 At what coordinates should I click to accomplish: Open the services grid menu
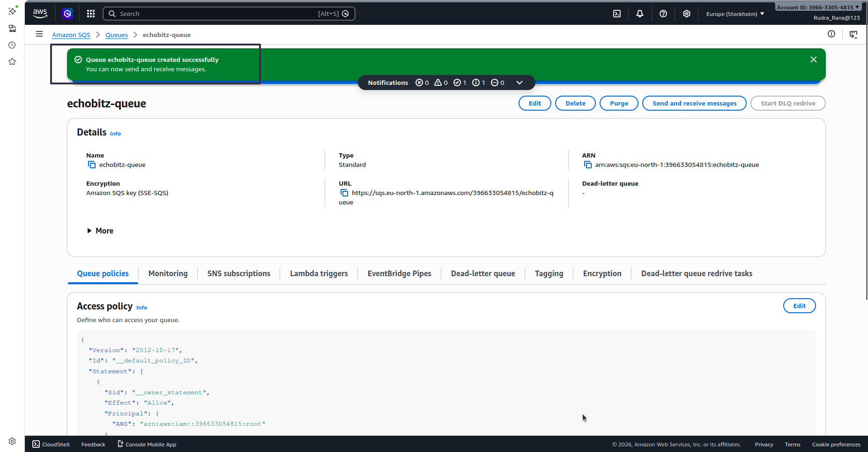point(91,14)
